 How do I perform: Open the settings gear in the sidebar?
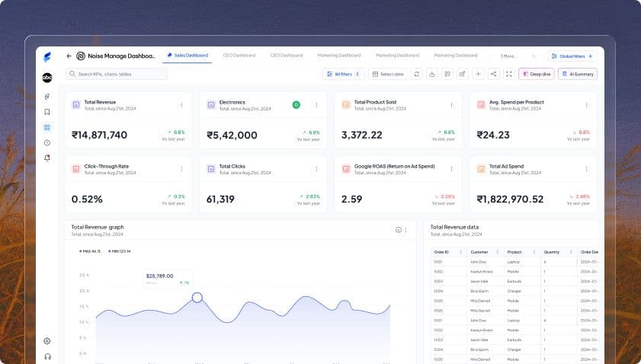tap(47, 340)
